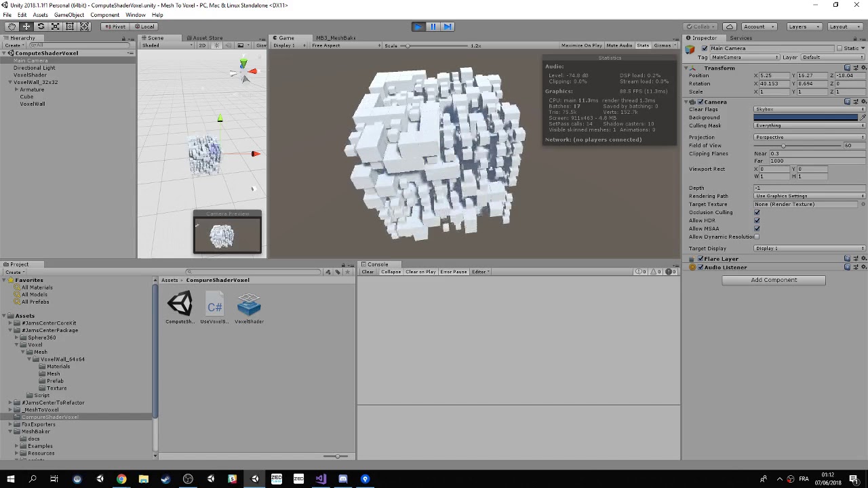Open the Culling Mask dropdown
This screenshot has width=868, height=488.
(810, 125)
